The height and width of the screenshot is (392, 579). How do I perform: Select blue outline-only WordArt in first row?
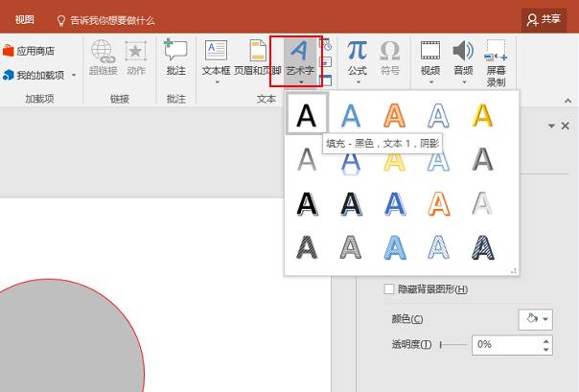tap(438, 115)
